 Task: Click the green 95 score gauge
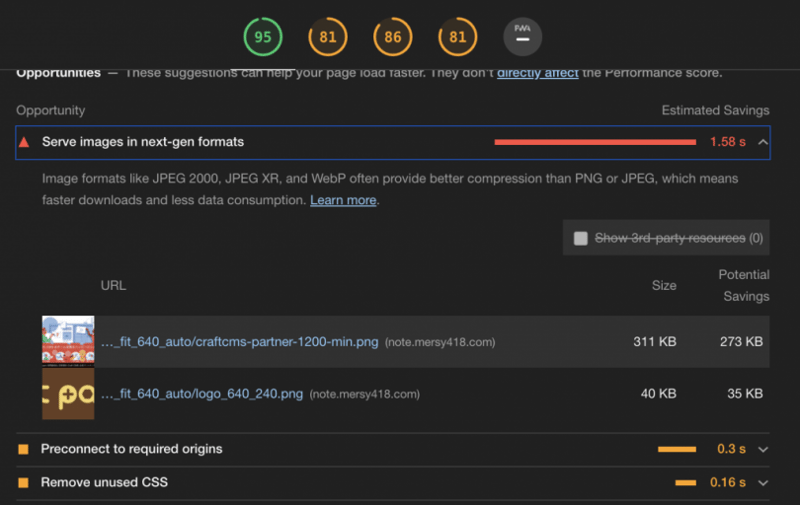point(263,38)
